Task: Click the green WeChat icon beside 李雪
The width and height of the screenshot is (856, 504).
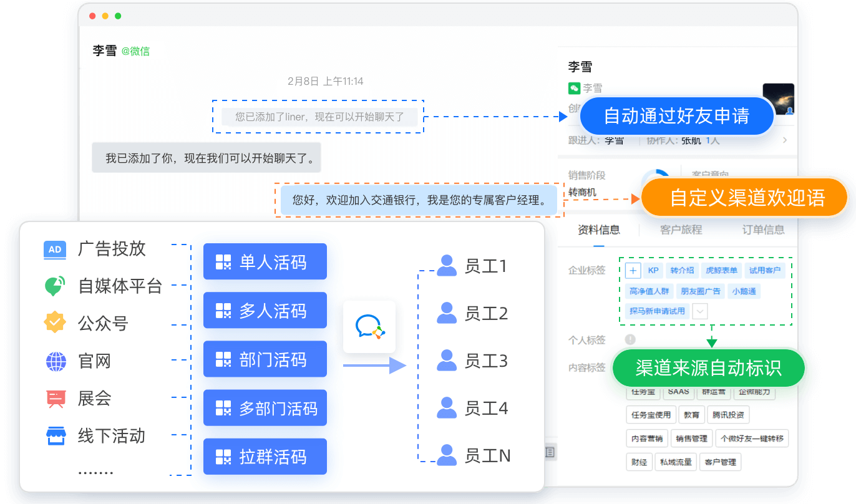Action: tap(573, 88)
